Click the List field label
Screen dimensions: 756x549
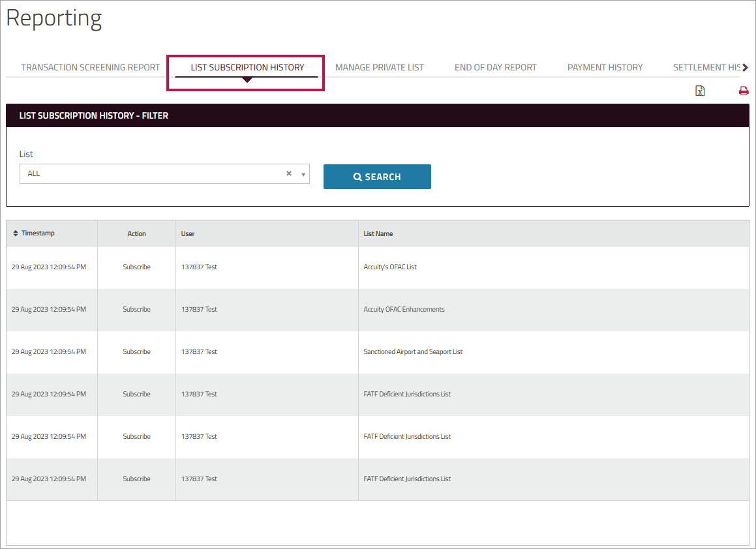26,155
